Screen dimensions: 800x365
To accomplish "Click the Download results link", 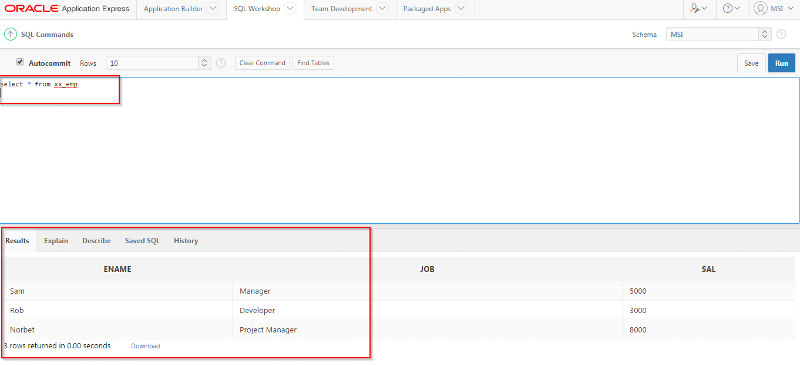I will click(145, 346).
